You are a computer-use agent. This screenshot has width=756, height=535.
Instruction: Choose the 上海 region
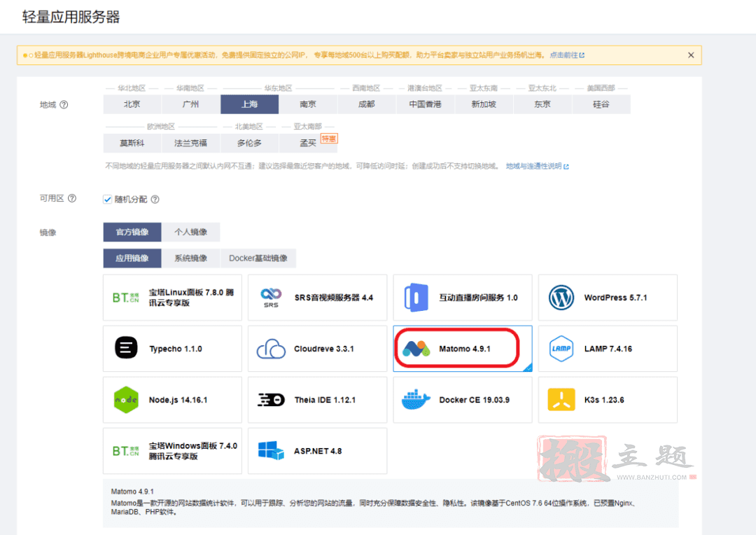click(x=249, y=104)
